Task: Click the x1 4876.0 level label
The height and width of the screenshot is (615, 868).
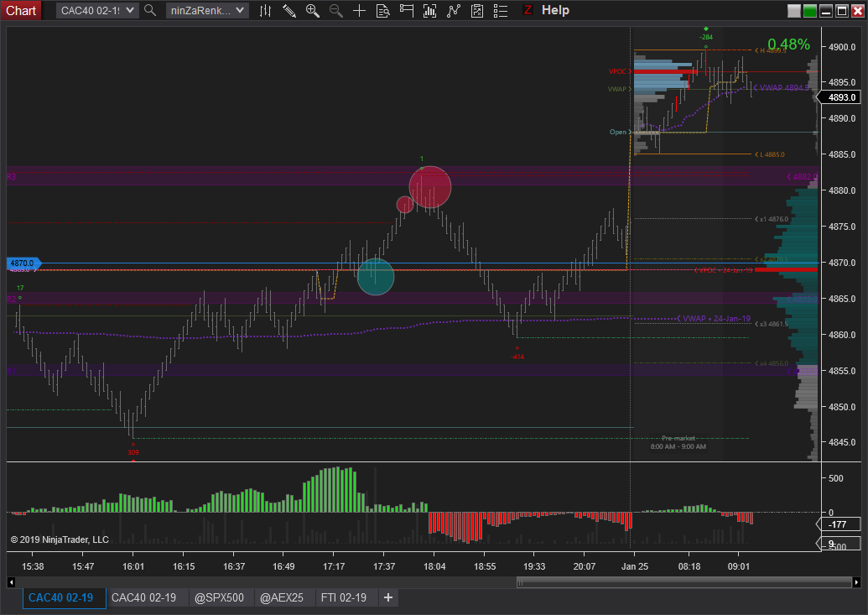Action: click(x=773, y=220)
